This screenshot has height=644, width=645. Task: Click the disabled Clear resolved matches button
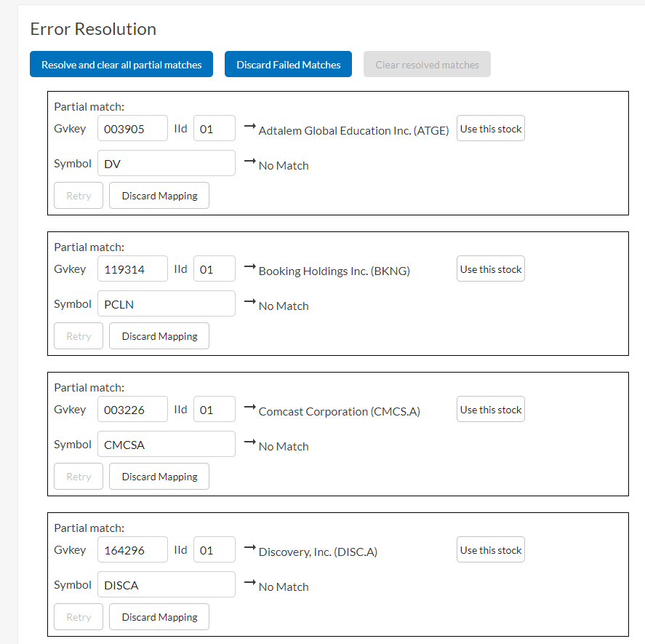click(427, 64)
